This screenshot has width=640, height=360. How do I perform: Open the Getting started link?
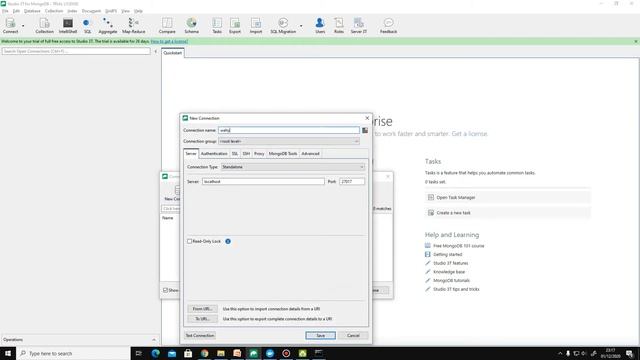[x=447, y=254]
